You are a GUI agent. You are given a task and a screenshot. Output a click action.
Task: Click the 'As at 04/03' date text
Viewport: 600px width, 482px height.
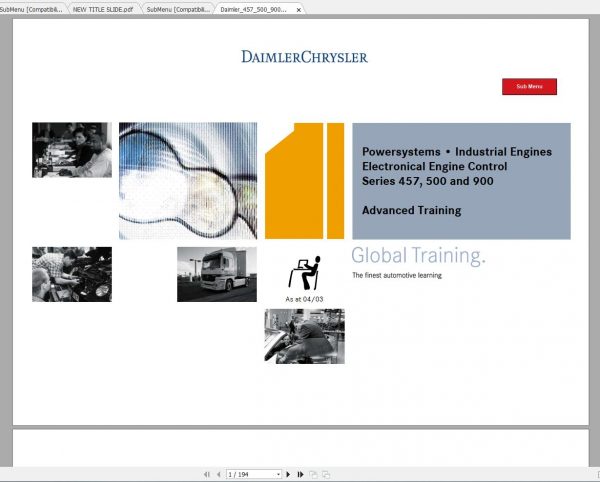coord(304,299)
